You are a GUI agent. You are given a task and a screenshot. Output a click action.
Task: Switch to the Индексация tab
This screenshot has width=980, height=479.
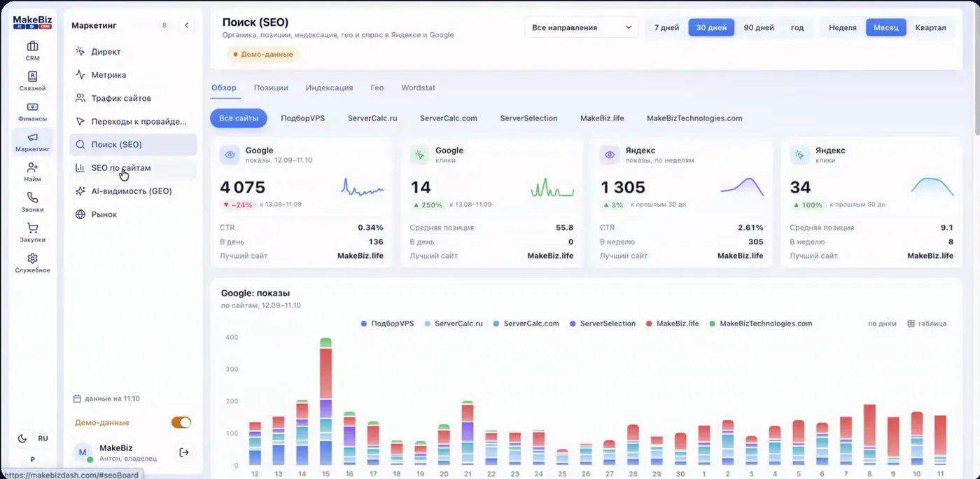(329, 88)
